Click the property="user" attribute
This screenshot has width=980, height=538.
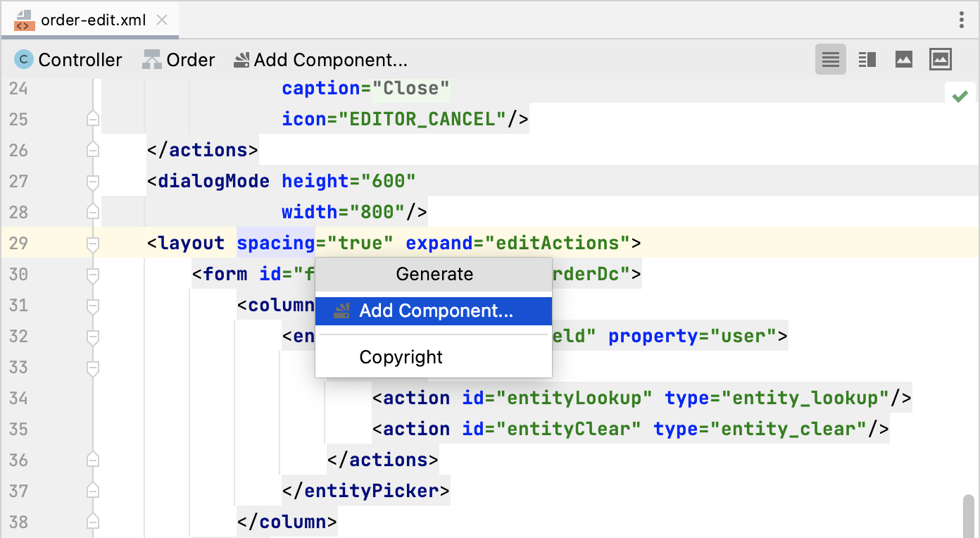click(692, 336)
